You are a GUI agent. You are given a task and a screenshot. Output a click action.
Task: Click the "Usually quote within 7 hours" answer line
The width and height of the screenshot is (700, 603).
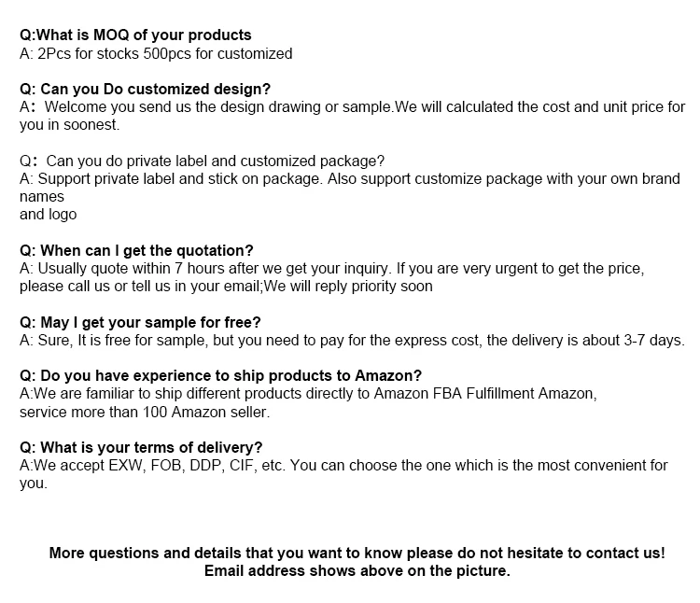coord(331,268)
